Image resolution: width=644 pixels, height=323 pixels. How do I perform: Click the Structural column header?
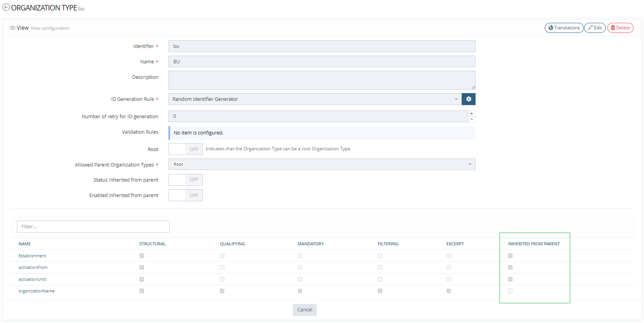coord(152,244)
